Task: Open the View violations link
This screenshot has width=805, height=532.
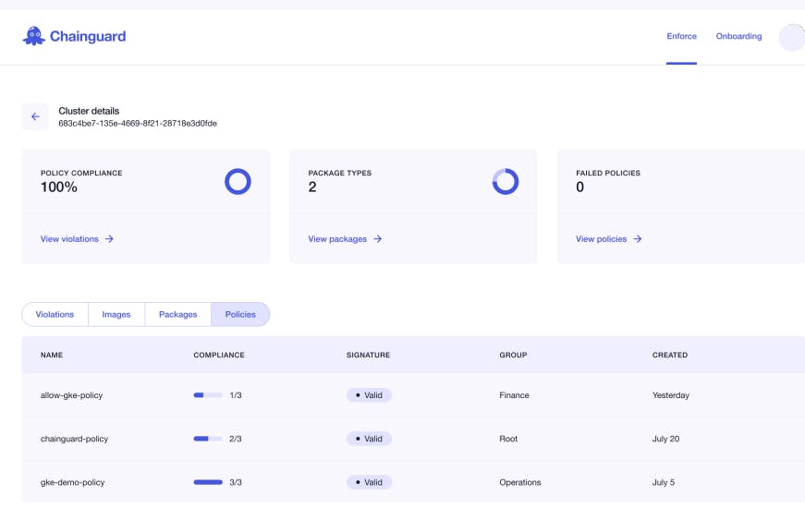Action: click(69, 239)
